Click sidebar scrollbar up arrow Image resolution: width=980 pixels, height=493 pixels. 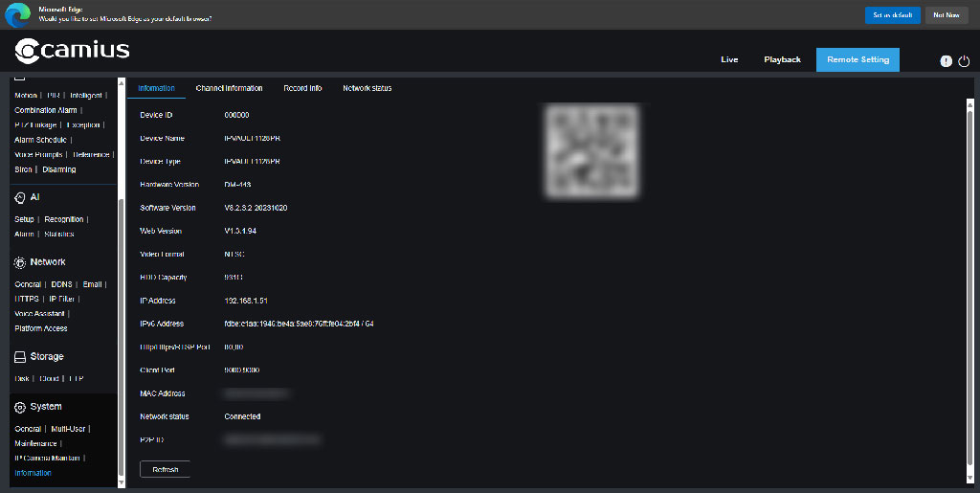coord(122,82)
